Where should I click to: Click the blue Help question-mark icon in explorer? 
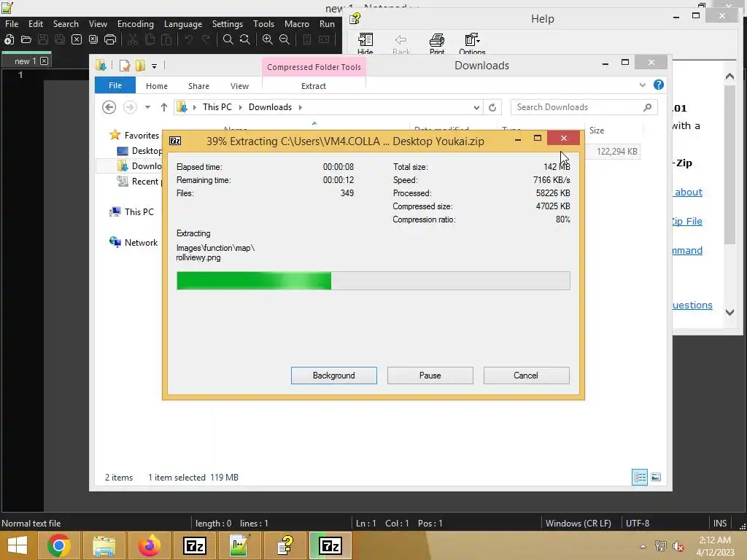click(x=659, y=85)
